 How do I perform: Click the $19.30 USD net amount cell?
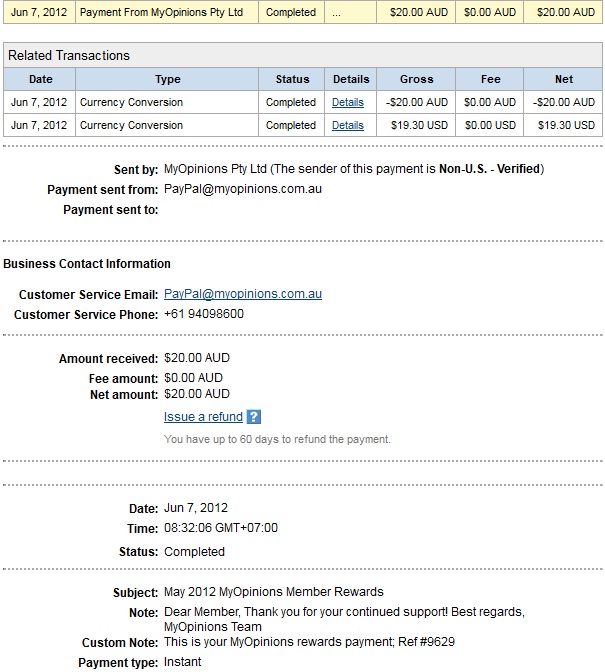coord(566,125)
